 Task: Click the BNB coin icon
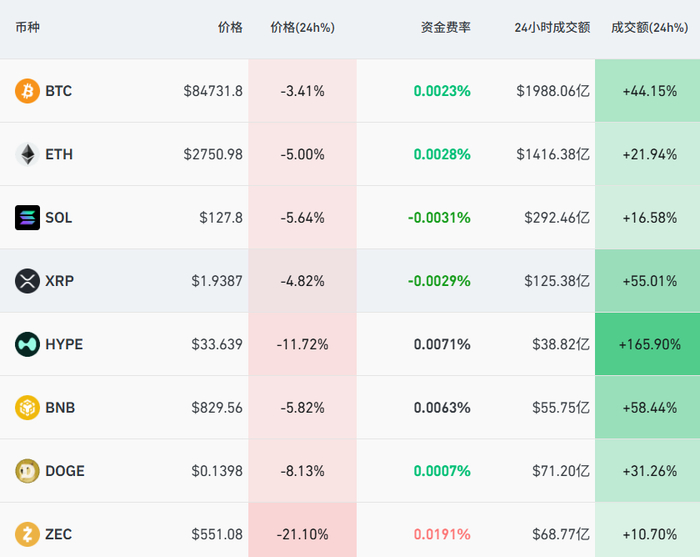point(27,408)
